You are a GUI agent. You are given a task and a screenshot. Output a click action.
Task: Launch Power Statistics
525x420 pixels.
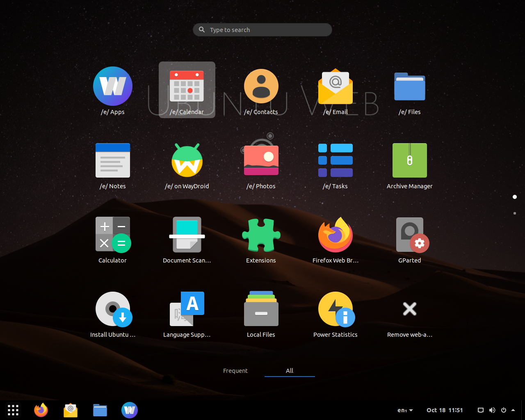click(x=336, y=313)
